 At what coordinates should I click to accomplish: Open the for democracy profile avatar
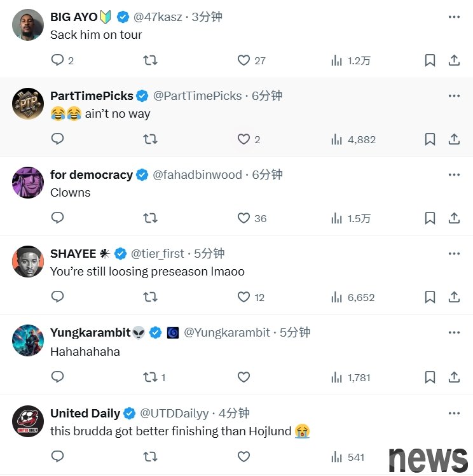(28, 183)
